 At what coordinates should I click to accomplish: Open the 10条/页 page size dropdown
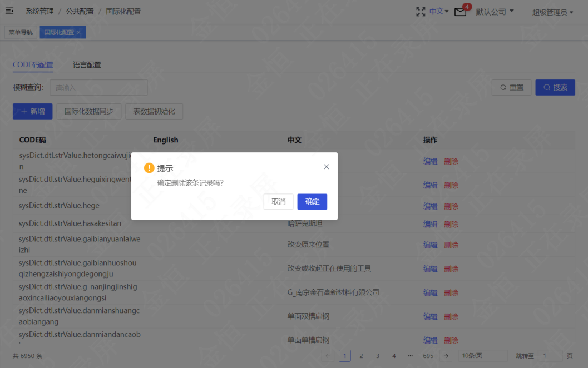click(x=483, y=356)
